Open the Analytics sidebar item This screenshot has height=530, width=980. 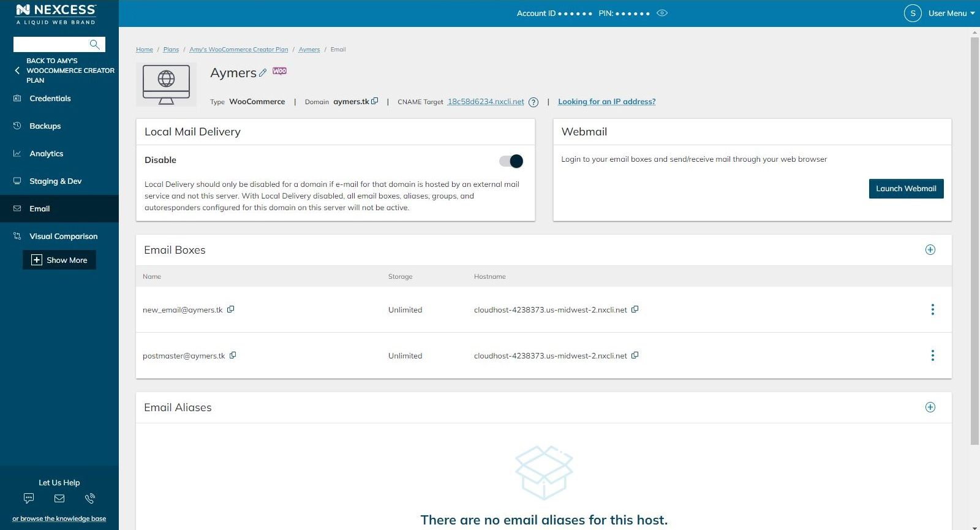tap(47, 153)
